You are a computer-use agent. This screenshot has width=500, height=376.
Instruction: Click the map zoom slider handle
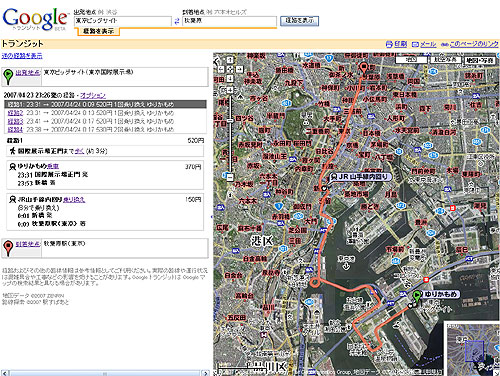230,120
